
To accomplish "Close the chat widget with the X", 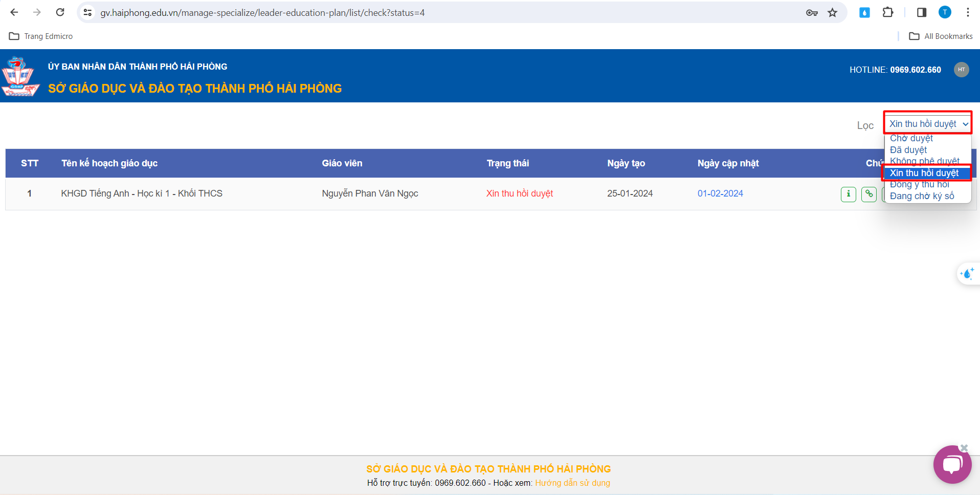I will [964, 448].
